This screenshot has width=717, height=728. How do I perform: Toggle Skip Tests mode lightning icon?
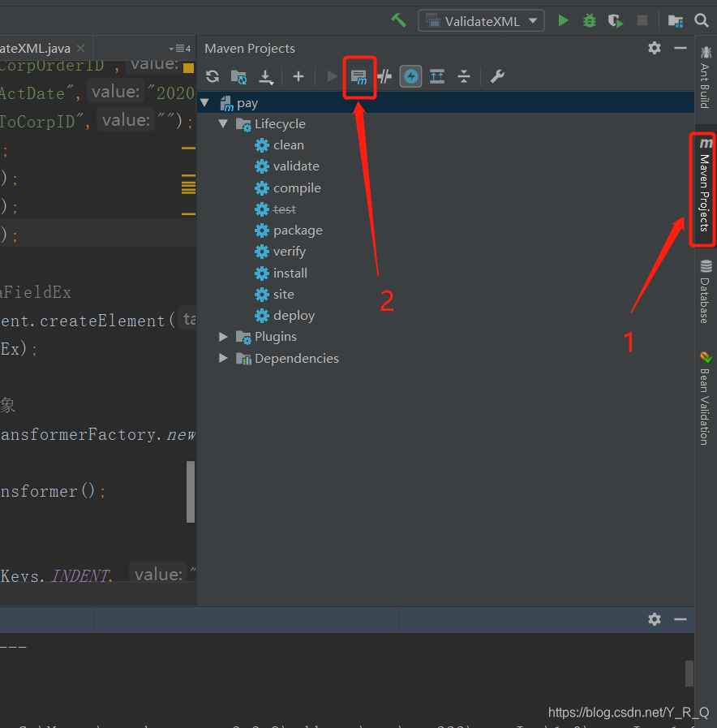click(x=410, y=76)
